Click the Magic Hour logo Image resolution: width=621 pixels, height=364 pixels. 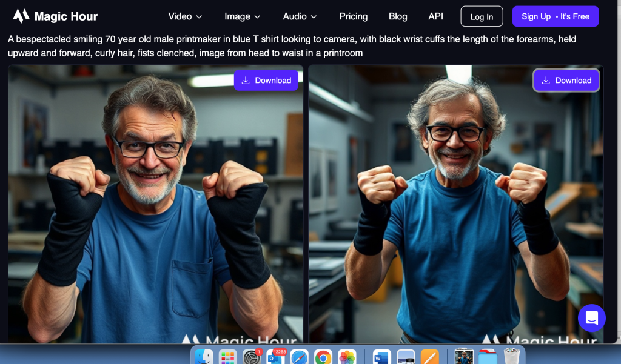(55, 16)
